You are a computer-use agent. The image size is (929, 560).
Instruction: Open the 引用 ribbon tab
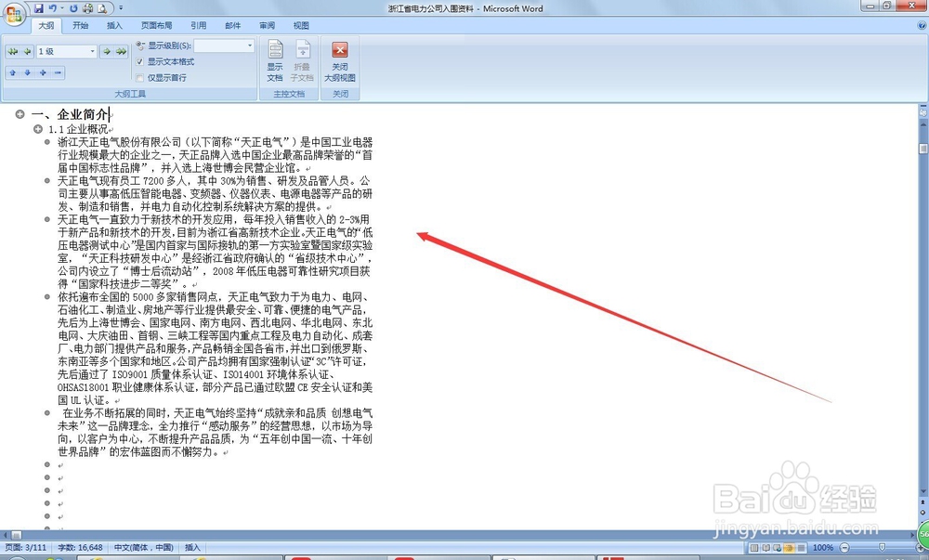[199, 25]
